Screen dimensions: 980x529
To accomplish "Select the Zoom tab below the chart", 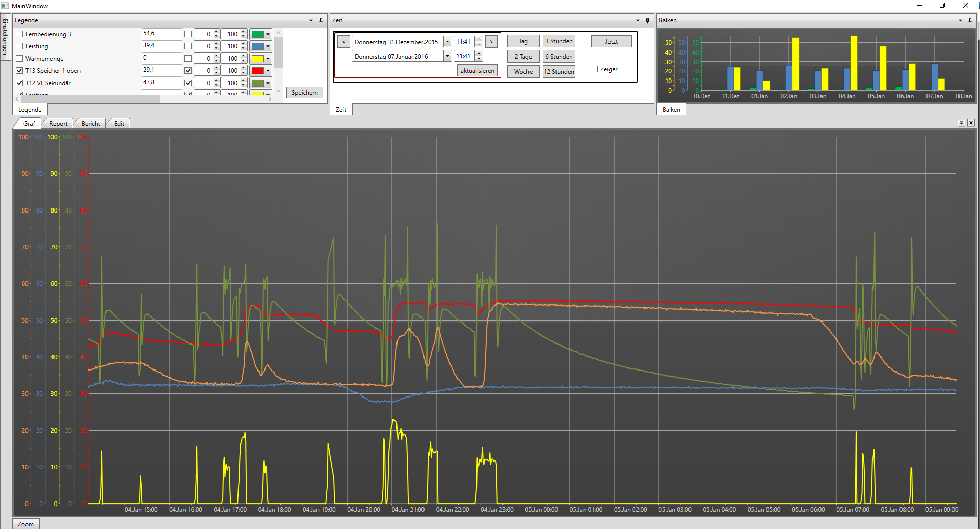I will click(25, 524).
